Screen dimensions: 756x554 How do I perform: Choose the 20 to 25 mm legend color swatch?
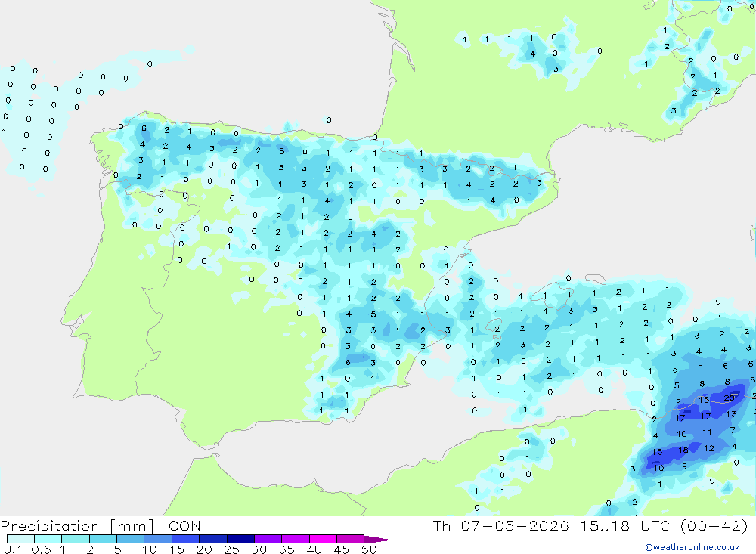(x=213, y=539)
